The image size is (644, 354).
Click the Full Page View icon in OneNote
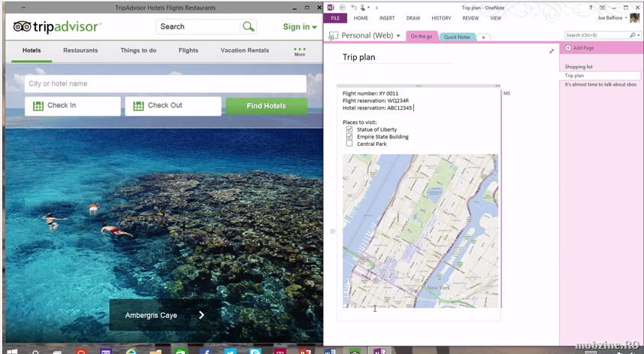(602, 8)
